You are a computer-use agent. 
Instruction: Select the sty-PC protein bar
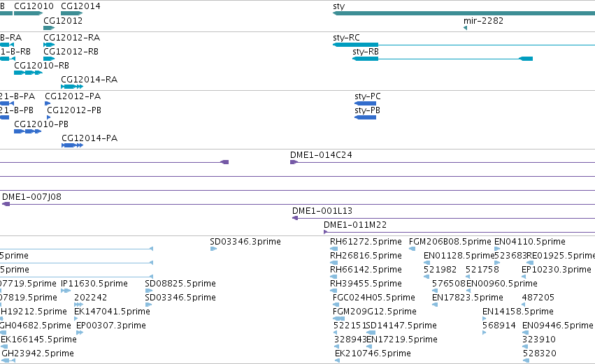point(365,103)
